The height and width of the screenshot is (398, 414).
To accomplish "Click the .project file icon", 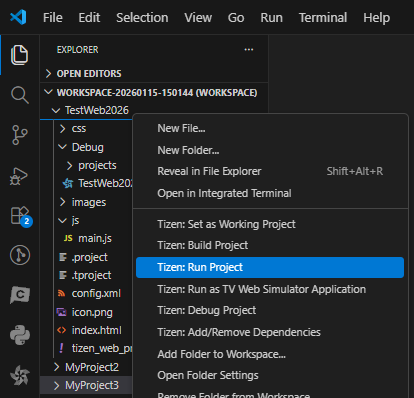I will tap(63, 257).
